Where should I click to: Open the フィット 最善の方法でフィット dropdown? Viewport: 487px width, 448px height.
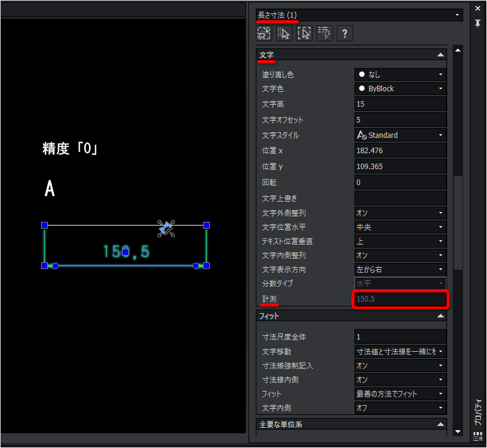[401, 394]
